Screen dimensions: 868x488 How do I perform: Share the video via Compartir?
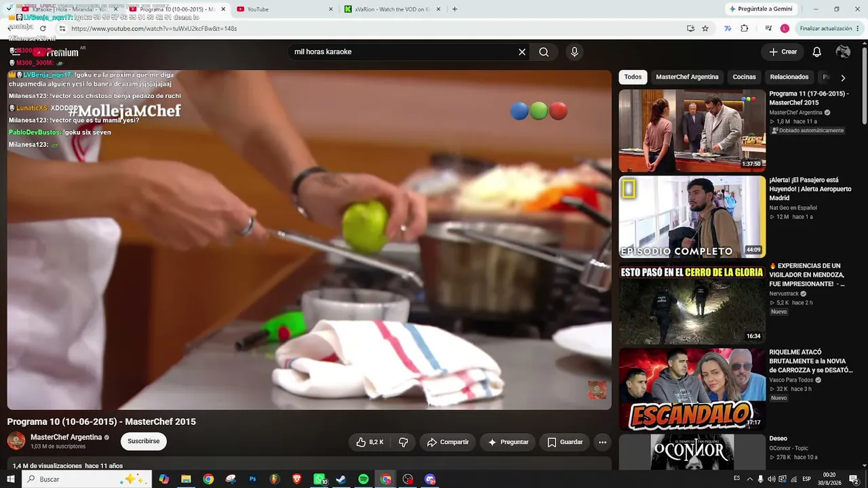coord(448,442)
